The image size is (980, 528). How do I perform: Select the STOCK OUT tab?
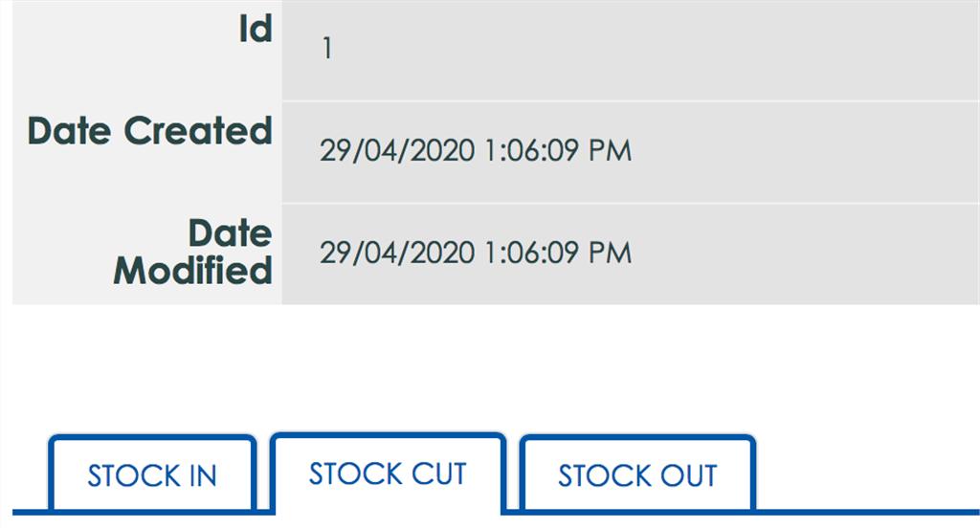637,475
